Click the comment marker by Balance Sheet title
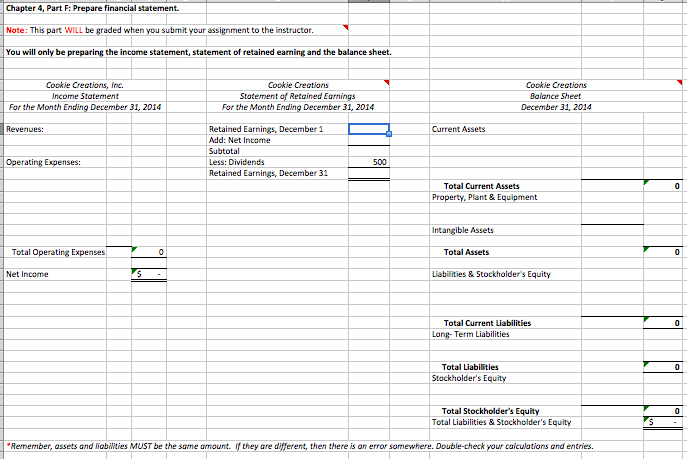 pos(680,82)
